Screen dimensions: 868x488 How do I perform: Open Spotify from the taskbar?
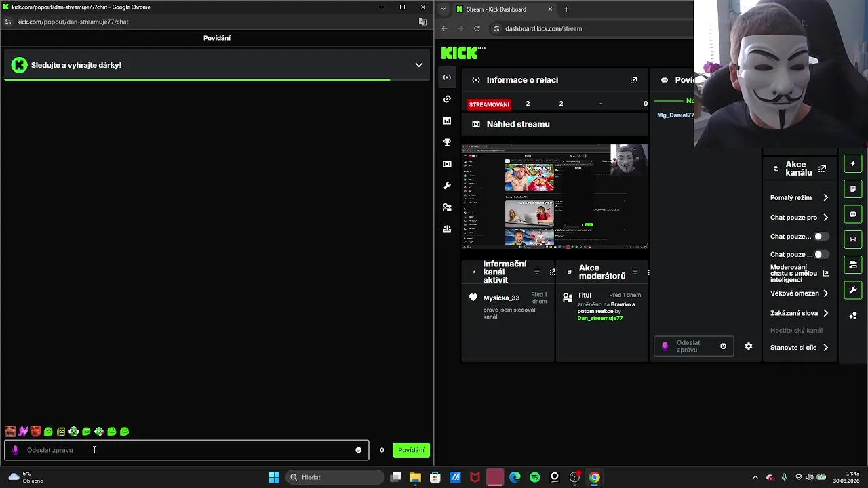coord(534,477)
